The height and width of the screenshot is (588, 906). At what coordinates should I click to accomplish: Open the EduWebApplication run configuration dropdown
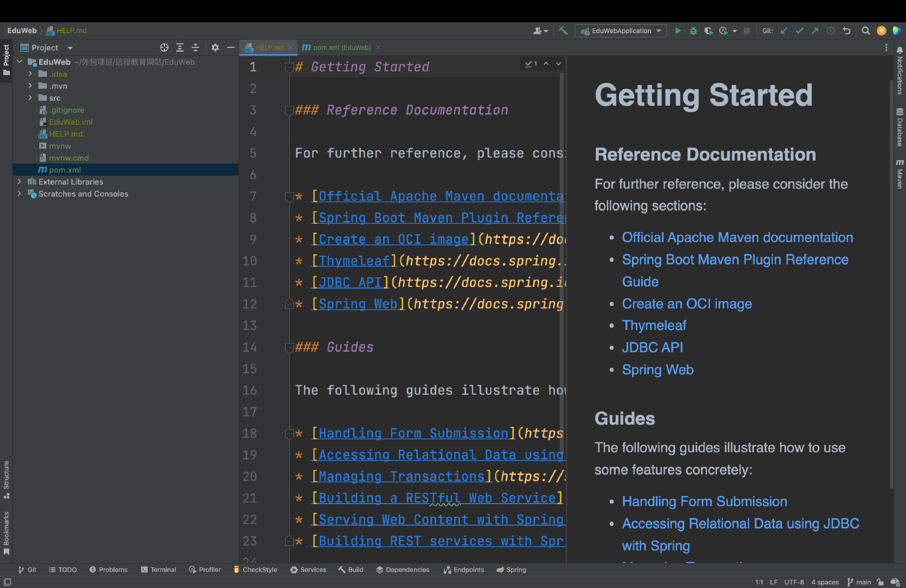[x=622, y=31]
